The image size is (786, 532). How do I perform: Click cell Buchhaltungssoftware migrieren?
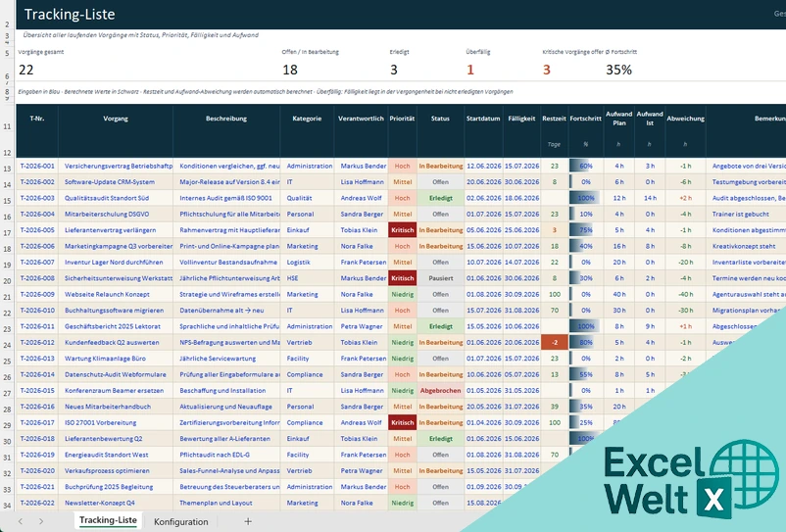tap(116, 310)
